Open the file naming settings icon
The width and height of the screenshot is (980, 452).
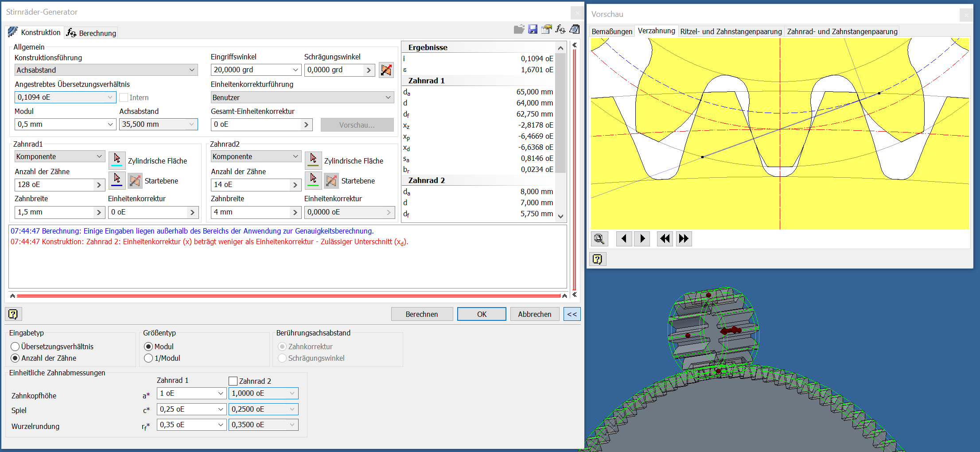click(547, 29)
